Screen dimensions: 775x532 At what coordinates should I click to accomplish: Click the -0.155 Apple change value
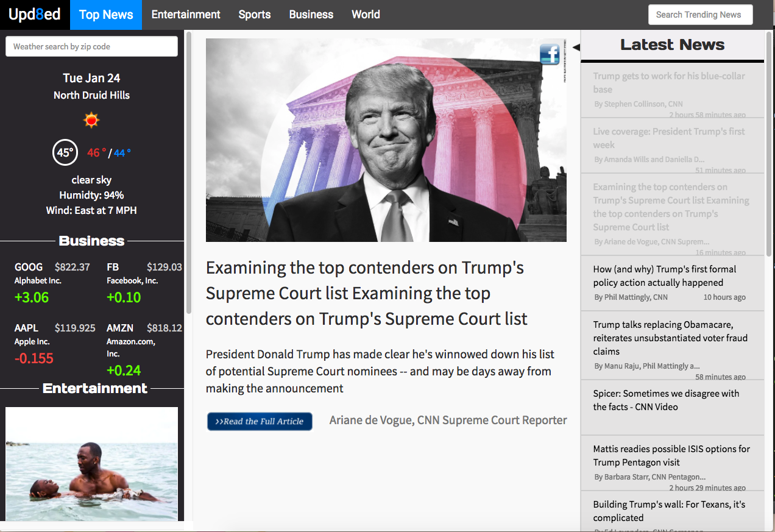tap(34, 358)
